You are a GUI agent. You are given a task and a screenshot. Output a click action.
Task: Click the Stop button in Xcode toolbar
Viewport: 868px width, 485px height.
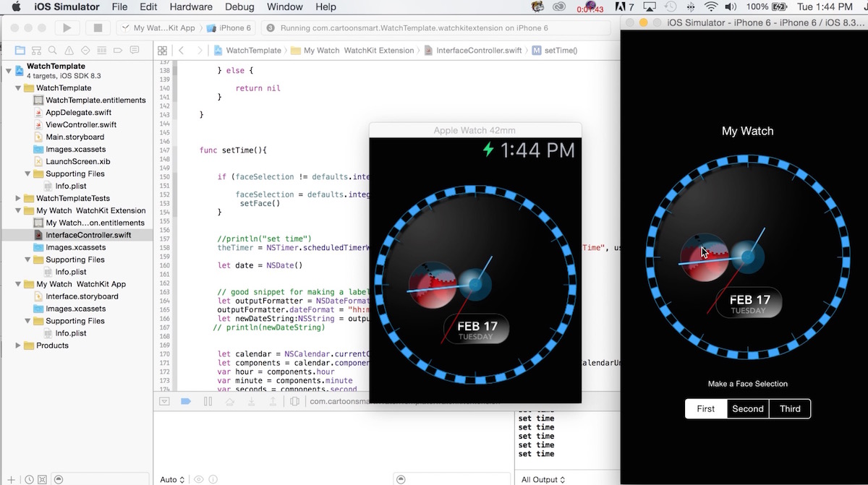(x=98, y=28)
